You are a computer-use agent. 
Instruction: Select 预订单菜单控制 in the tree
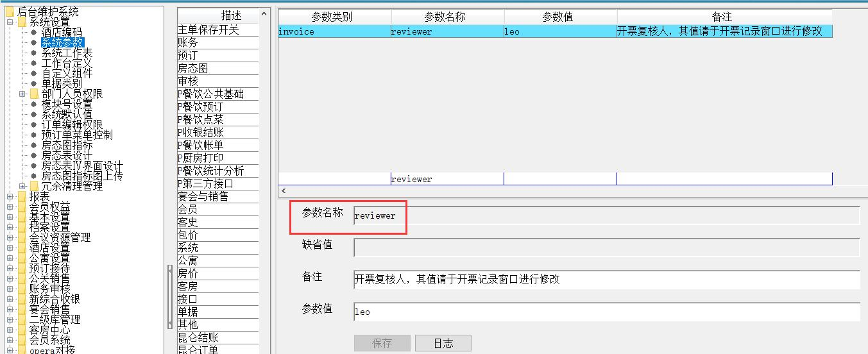77,135
